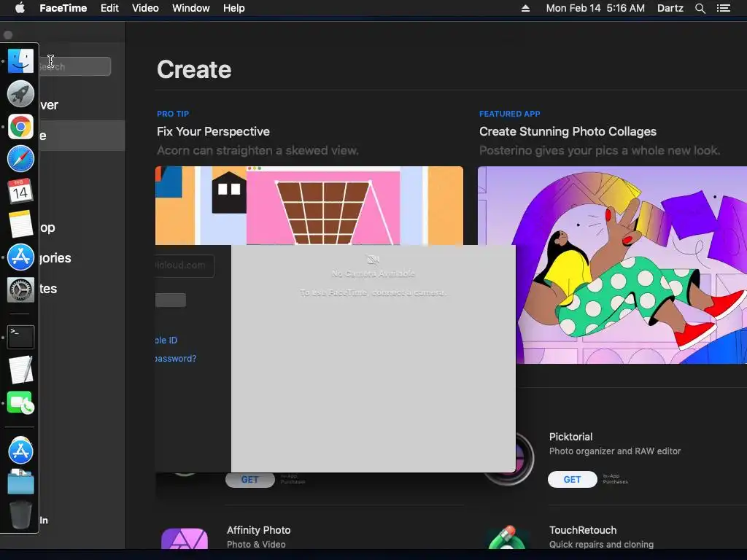Click the GET button under the FaceTime window

pos(250,480)
